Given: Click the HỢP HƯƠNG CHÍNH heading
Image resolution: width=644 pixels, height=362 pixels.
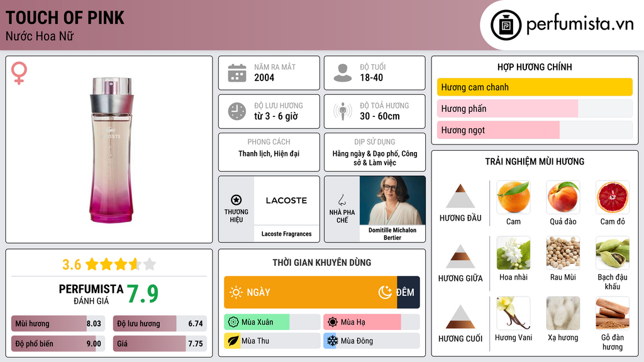Looking at the screenshot, I should coord(535,67).
